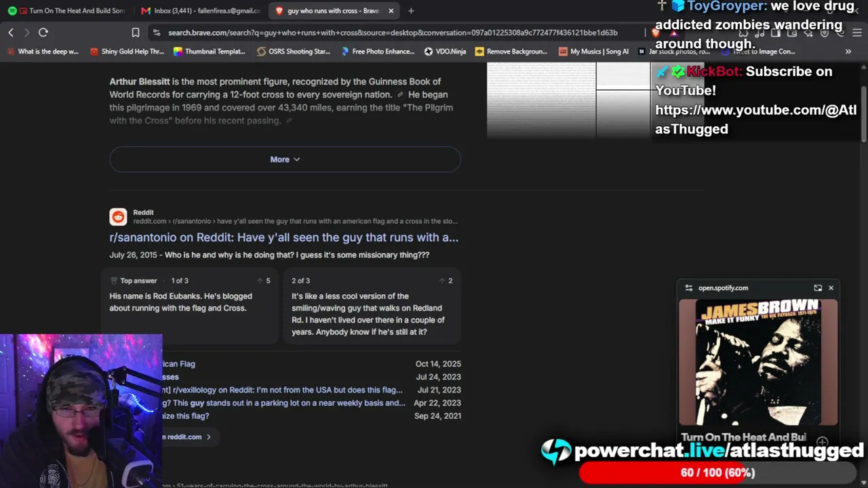Open 'Shiny Gold Help Thr...' bookmark
The width and height of the screenshot is (868, 488).
(127, 52)
